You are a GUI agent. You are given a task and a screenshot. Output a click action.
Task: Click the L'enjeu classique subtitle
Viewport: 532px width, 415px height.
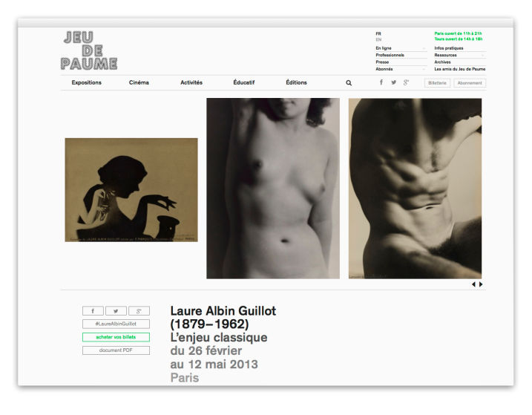[x=219, y=337]
